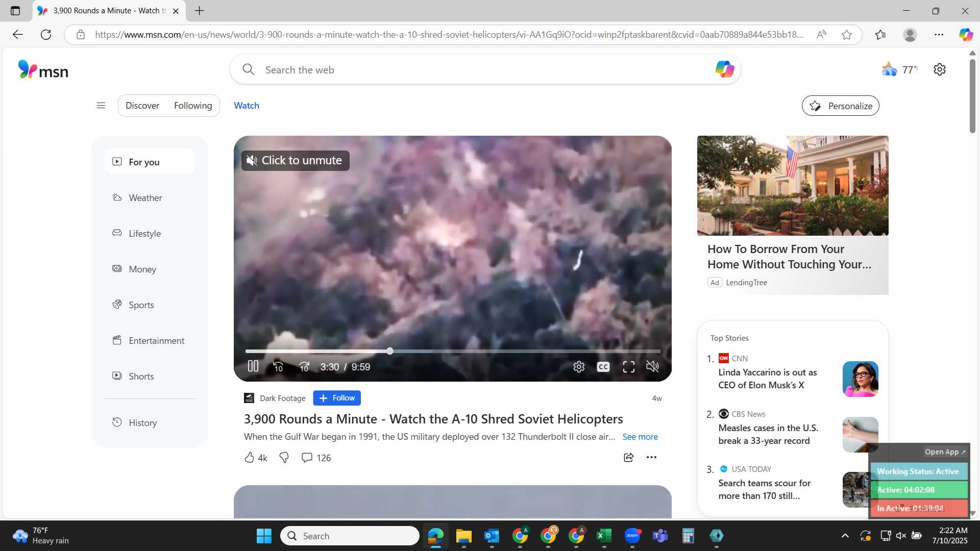Add page to favorites star
This screenshot has height=551, width=980.
point(847,35)
